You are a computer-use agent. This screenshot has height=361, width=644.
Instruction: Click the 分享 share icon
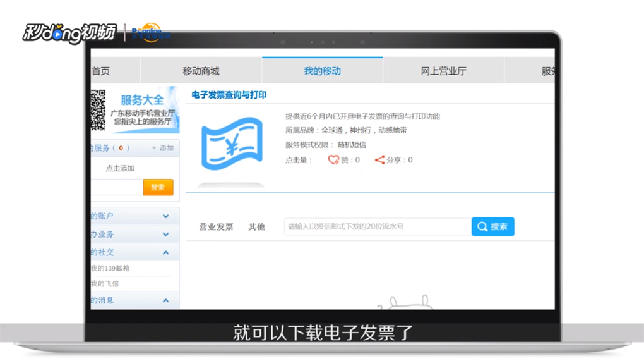(379, 160)
